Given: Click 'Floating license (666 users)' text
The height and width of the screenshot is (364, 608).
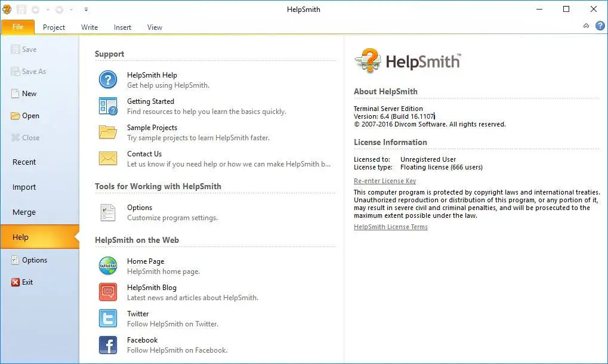Looking at the screenshot, I should coord(442,167).
